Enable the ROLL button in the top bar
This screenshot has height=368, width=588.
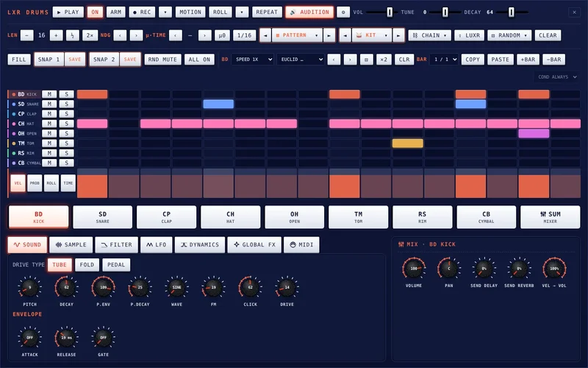click(x=220, y=12)
